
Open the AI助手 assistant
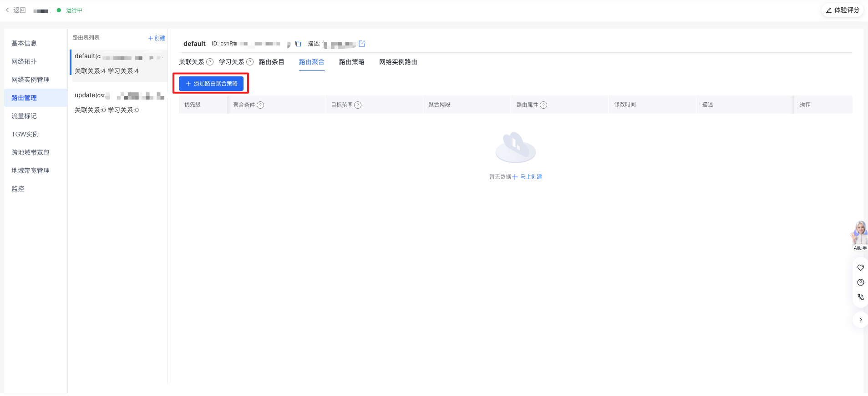pyautogui.click(x=860, y=236)
